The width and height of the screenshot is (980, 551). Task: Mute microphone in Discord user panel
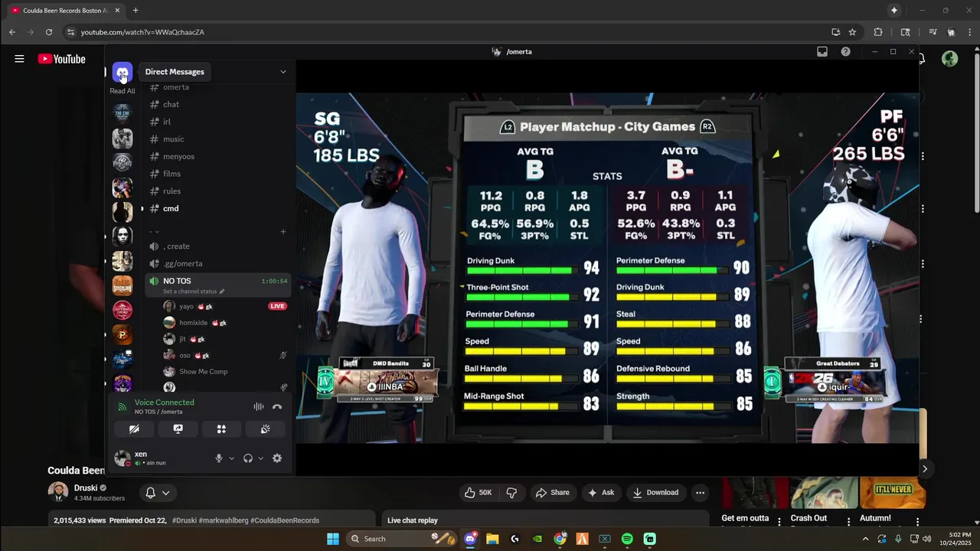click(219, 458)
